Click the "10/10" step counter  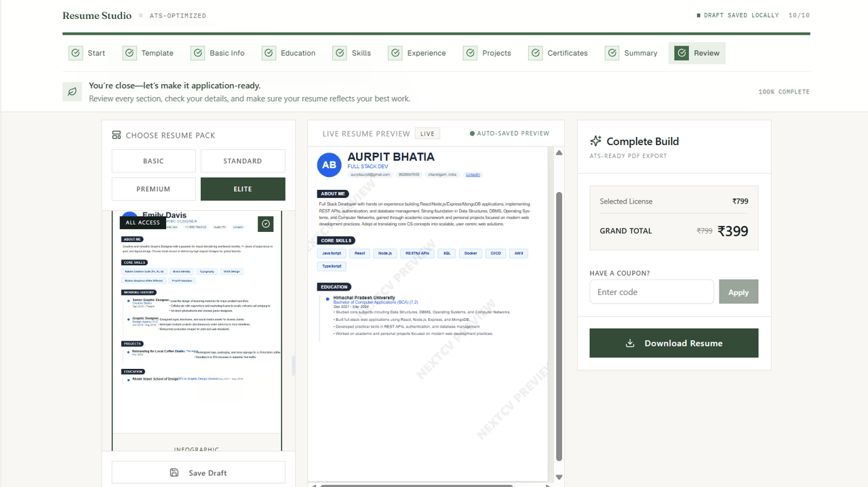pos(799,15)
